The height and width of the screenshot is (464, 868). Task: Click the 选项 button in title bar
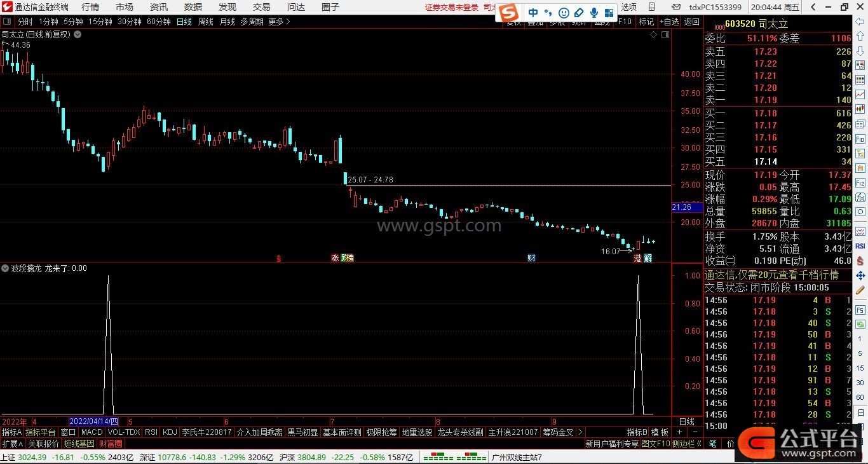click(x=628, y=7)
